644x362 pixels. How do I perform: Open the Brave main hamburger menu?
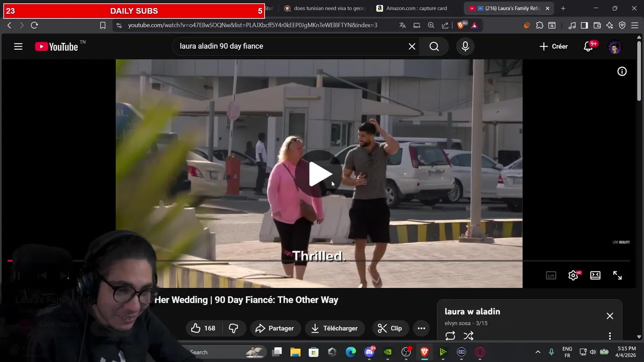point(635,25)
